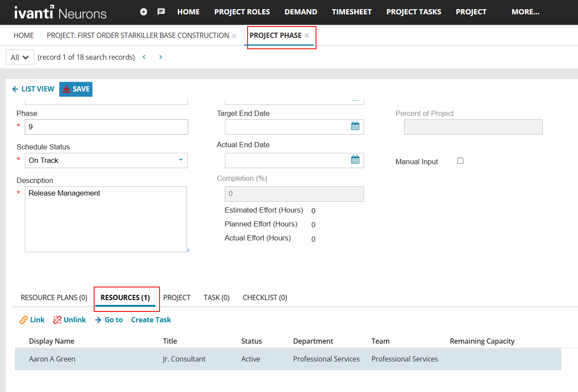Open the chat message icon
578x392 pixels.
(161, 12)
